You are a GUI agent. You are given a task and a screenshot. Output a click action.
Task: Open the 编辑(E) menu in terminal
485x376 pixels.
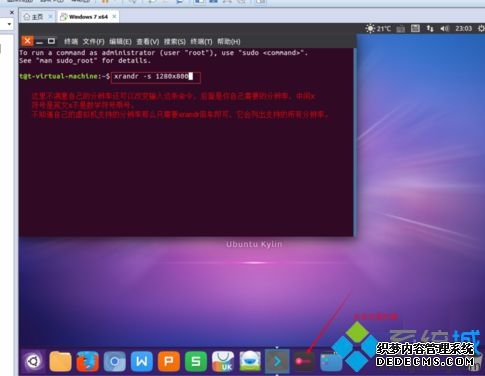120,42
